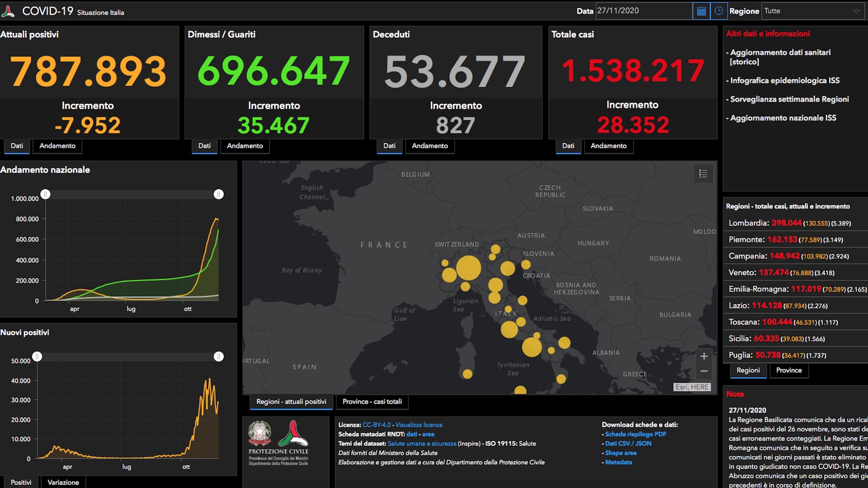This screenshot has width=868, height=488.
Task: Click the COVID-19 dashboard logo icon
Action: [x=8, y=11]
